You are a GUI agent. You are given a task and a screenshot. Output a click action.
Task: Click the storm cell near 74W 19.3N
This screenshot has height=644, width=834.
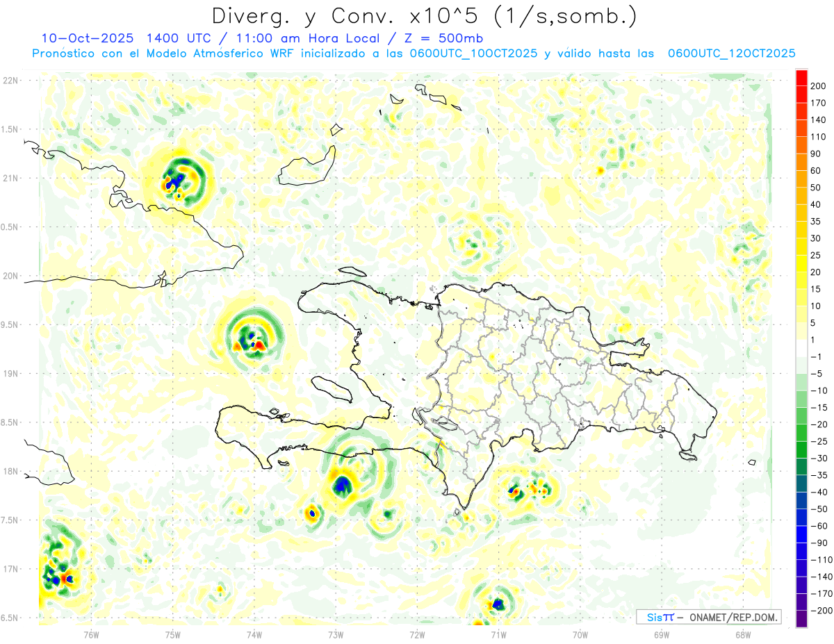coord(250,336)
